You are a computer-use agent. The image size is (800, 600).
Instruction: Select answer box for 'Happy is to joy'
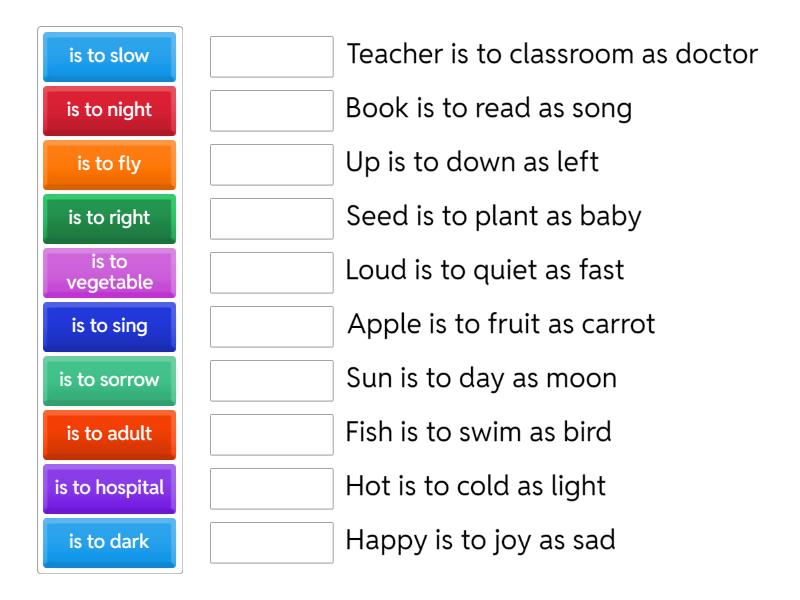(x=272, y=543)
